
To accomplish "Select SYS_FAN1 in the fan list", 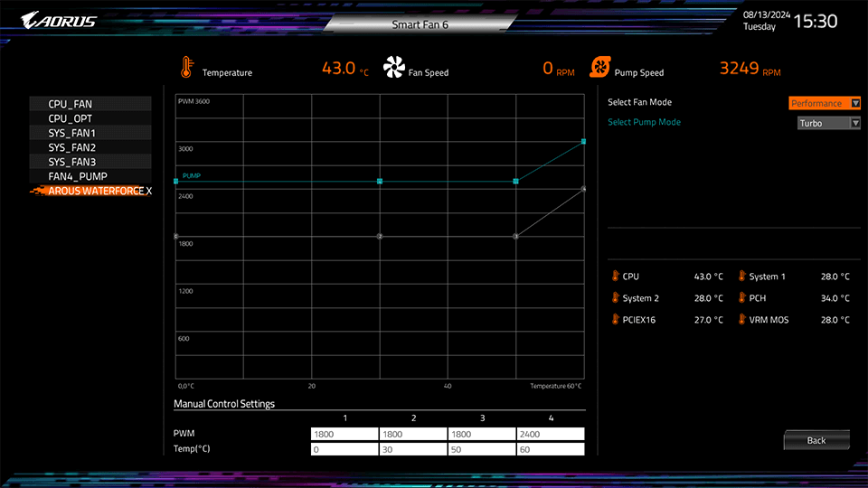I will pos(72,133).
